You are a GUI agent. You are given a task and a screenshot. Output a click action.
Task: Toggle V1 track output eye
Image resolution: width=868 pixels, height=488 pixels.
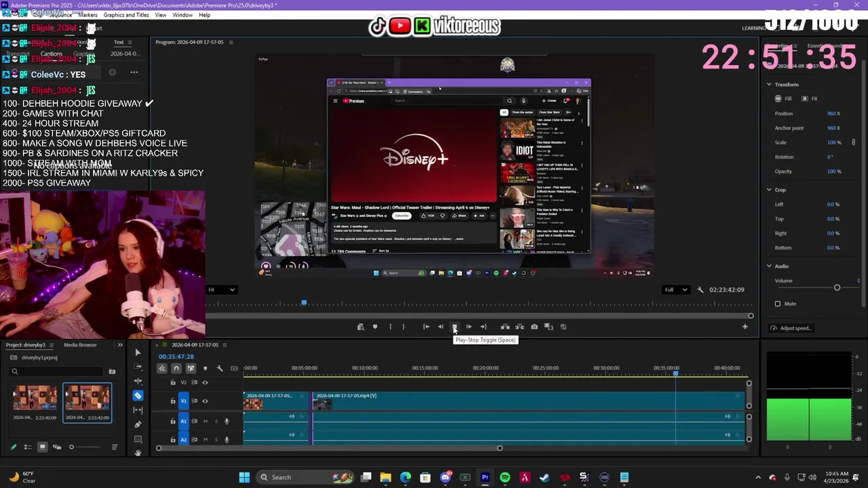pos(205,401)
